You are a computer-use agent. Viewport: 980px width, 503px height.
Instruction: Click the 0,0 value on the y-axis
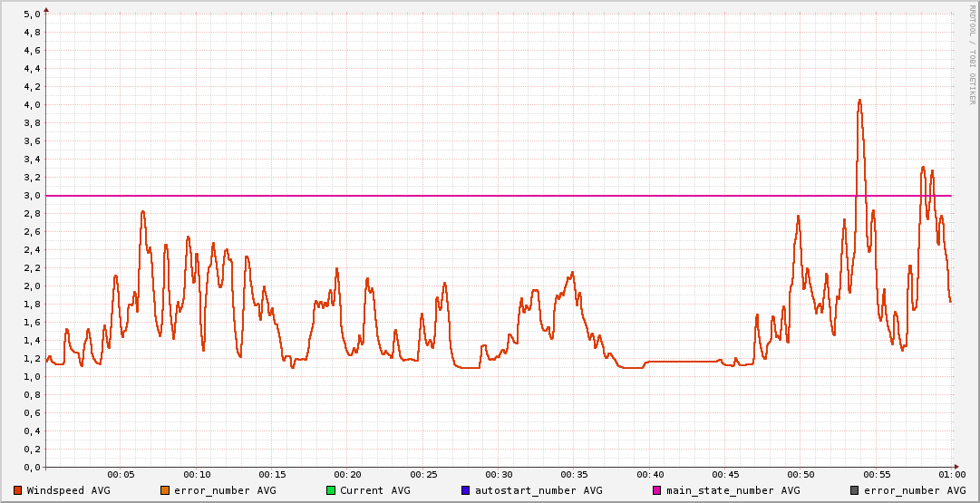click(x=32, y=468)
